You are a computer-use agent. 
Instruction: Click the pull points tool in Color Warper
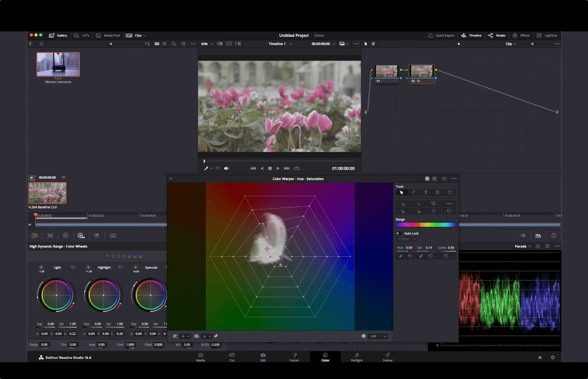(437, 192)
